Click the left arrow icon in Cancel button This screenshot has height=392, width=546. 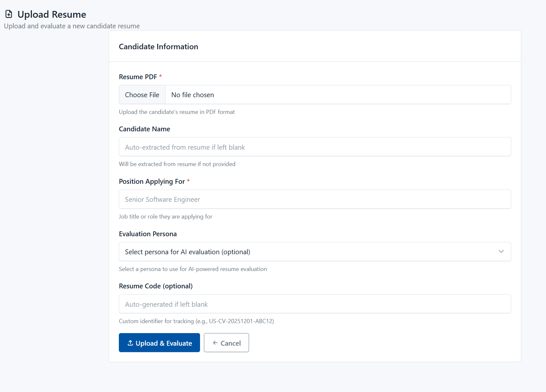(x=215, y=343)
